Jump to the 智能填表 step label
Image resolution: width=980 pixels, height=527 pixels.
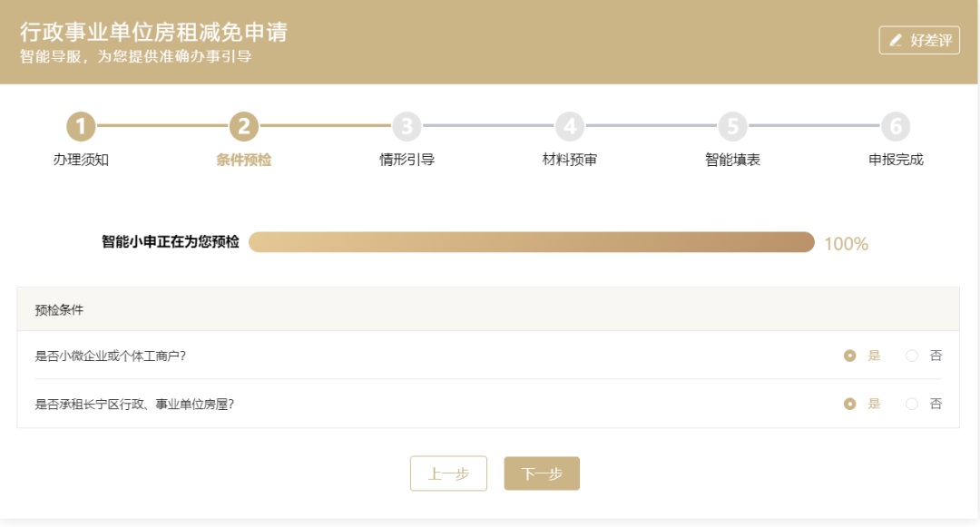point(732,160)
